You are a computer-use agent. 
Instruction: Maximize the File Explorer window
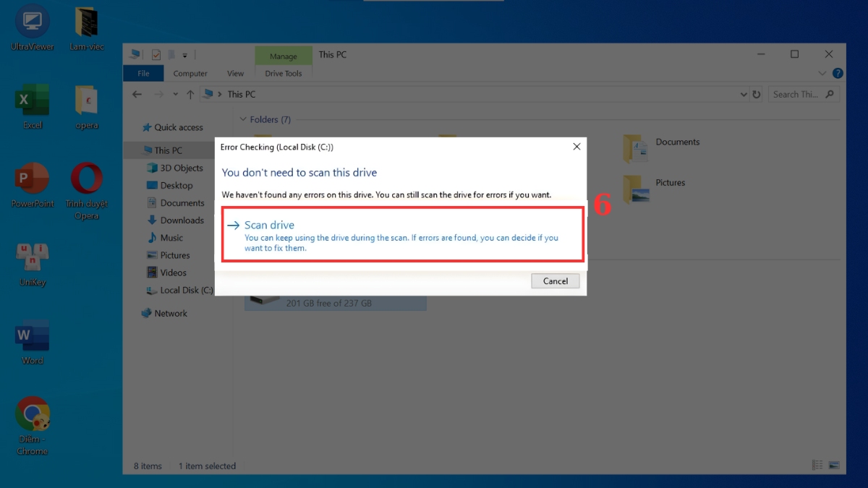794,54
